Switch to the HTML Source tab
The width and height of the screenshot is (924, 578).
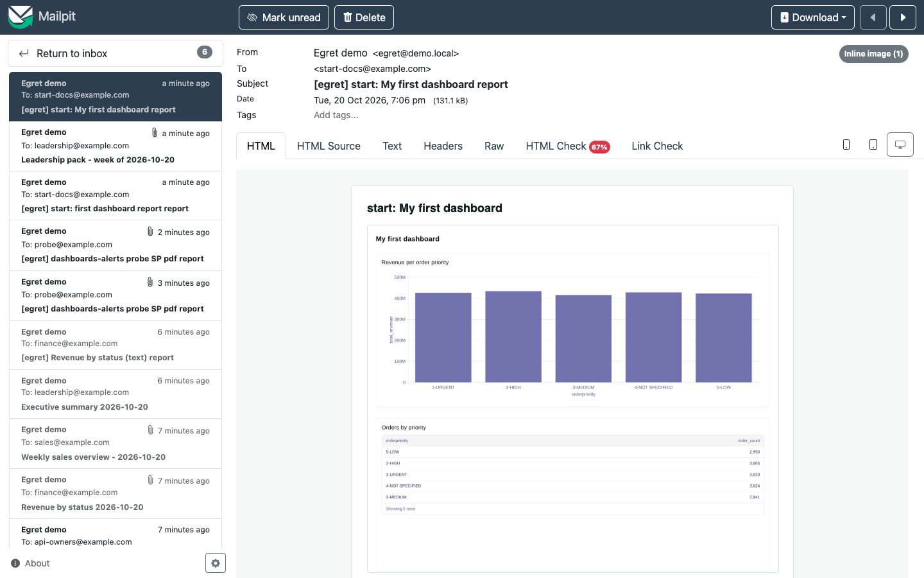point(329,146)
